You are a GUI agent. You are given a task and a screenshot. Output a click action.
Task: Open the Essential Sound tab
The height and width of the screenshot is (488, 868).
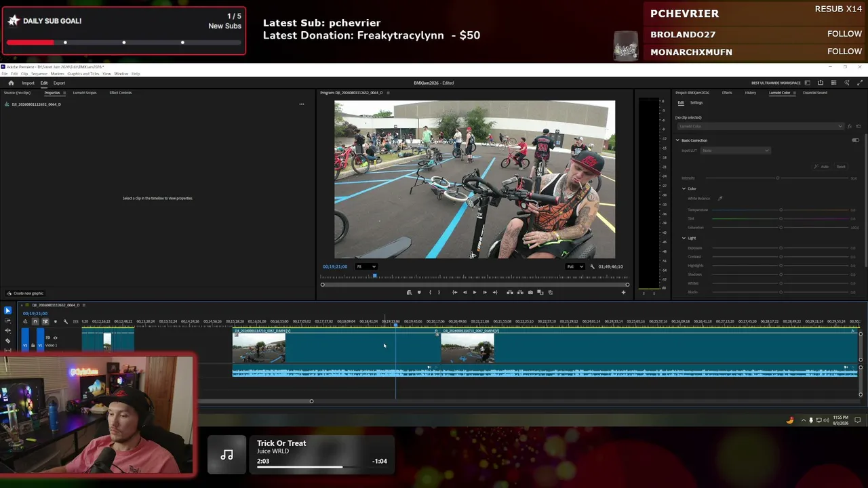815,93
